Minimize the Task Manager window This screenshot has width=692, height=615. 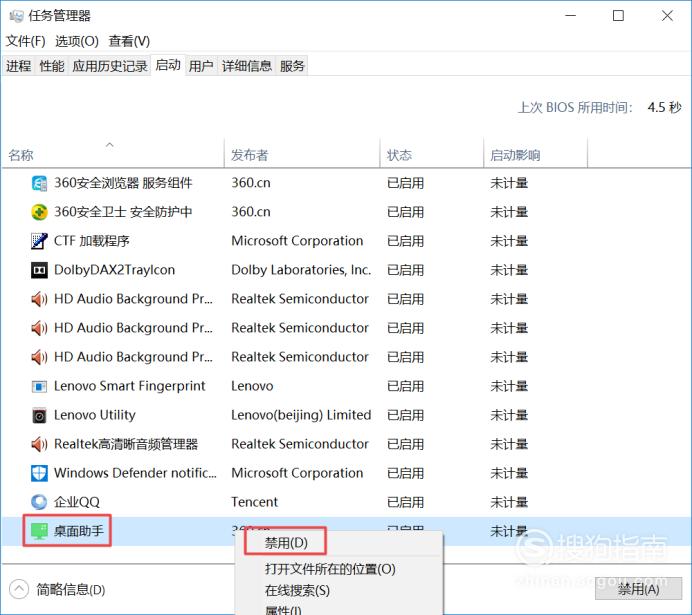(571, 16)
